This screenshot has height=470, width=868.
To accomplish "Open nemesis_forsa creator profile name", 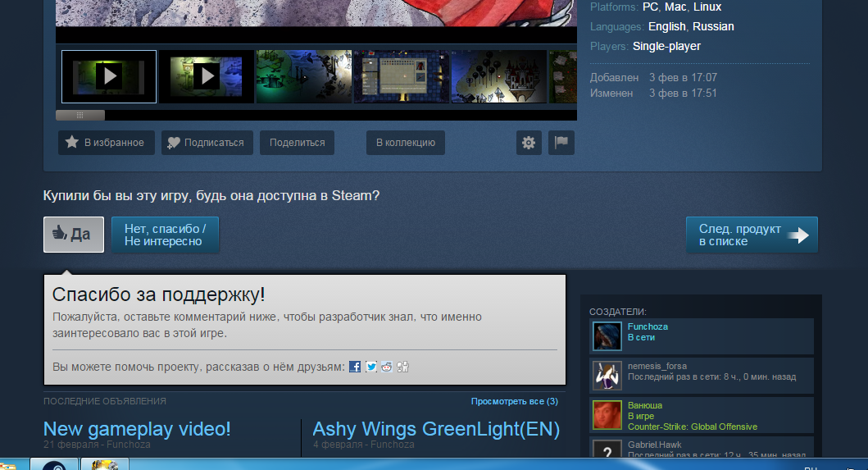I will 657,366.
